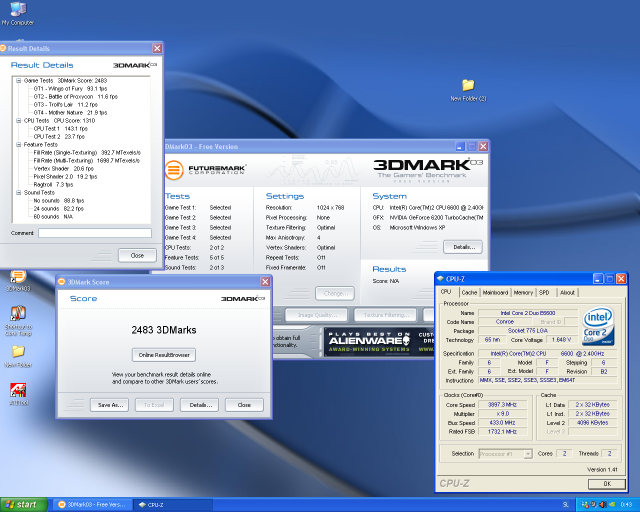Click the tray icon between Messenger and volume

pos(594,505)
